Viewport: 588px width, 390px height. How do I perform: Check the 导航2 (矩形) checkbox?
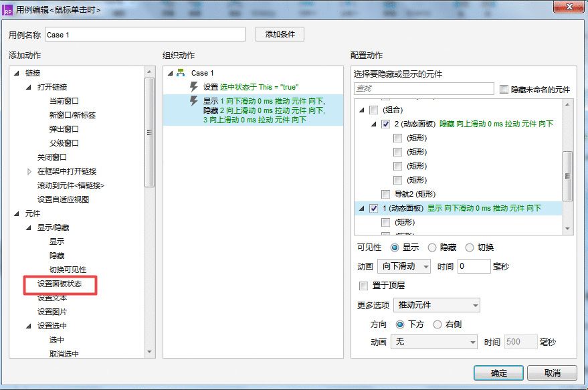point(385,194)
